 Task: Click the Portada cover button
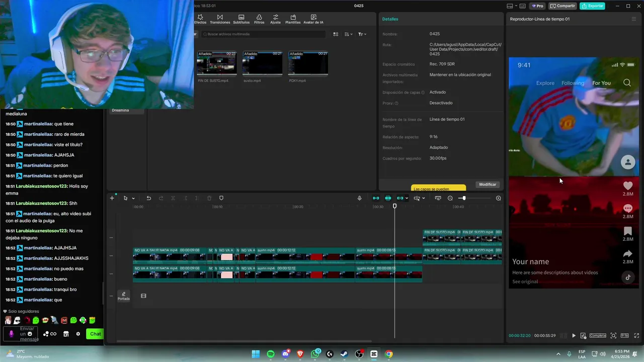[x=123, y=296]
